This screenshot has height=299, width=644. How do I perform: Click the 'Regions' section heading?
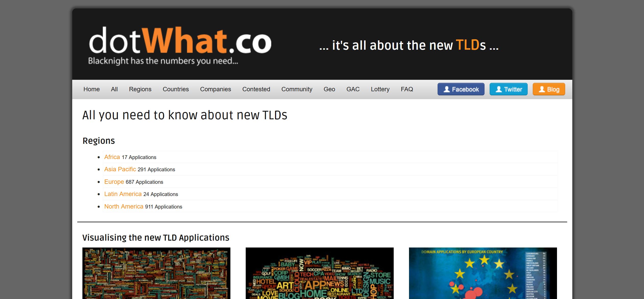point(99,141)
